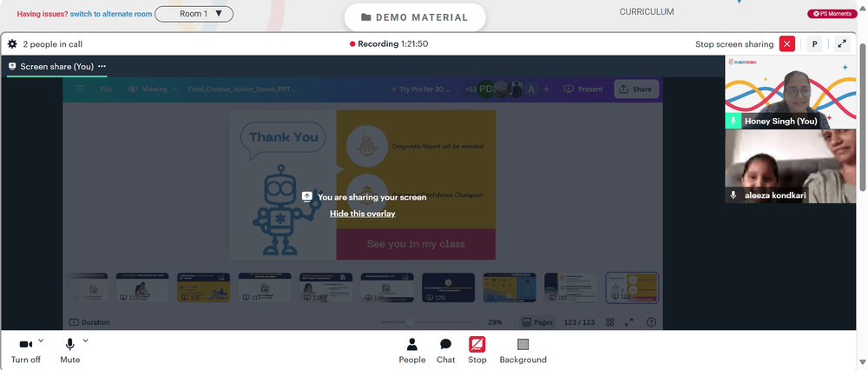Click PS Moments button

pos(832,13)
